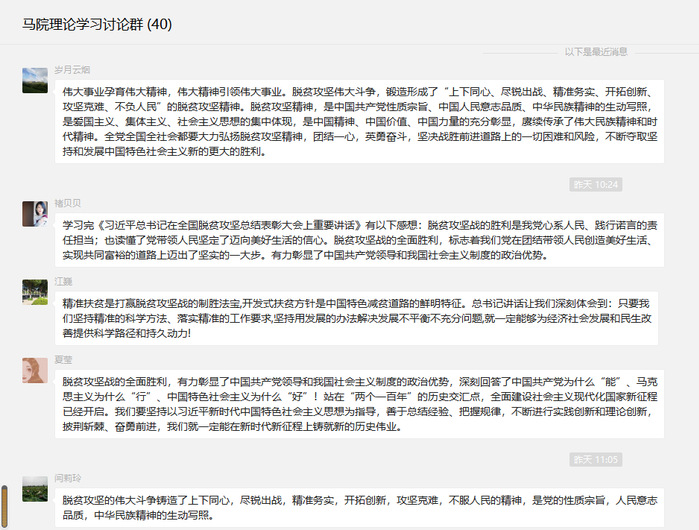Click 江巍's landscape avatar
Viewport: 699px width, 530px height.
tap(35, 291)
